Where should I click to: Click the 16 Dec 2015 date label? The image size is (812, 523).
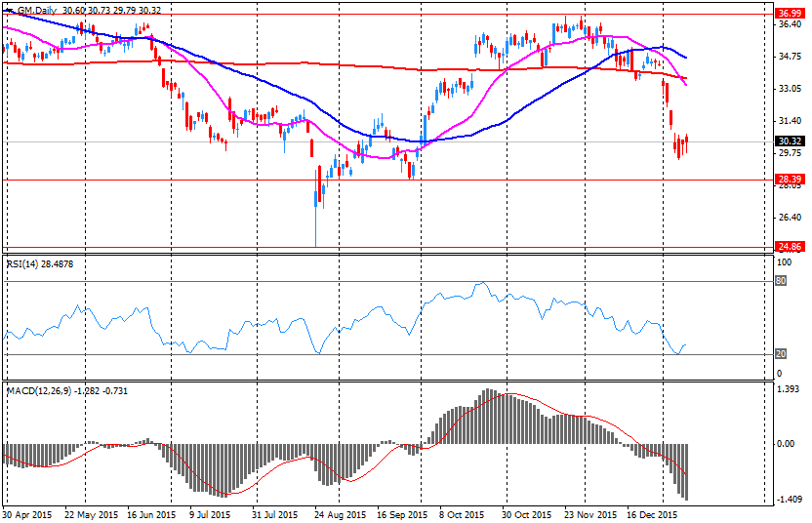point(653,515)
